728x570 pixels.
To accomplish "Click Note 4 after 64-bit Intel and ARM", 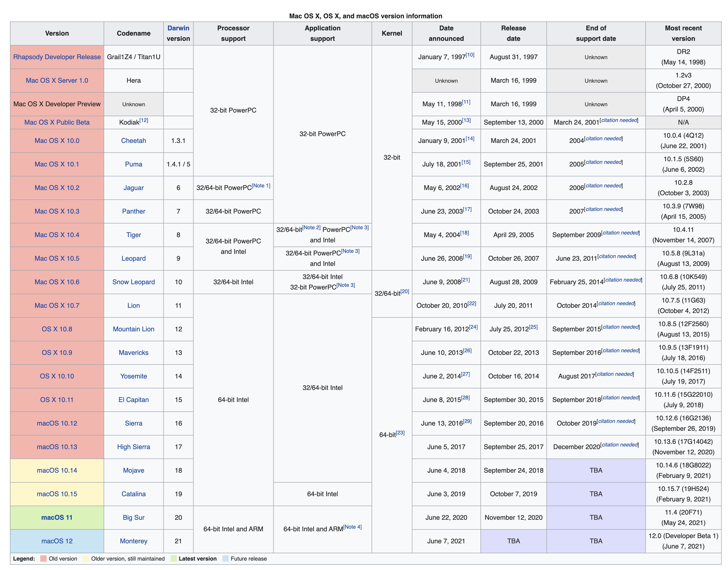I will (x=352, y=527).
